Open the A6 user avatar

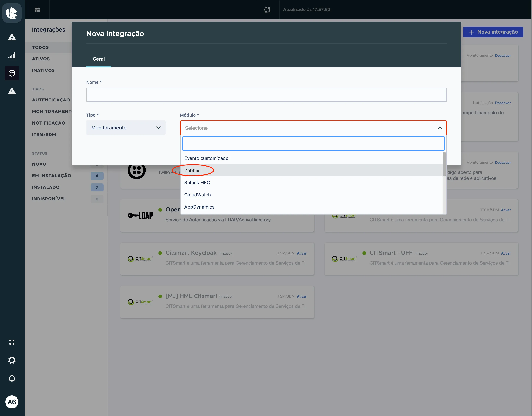[x=12, y=402]
